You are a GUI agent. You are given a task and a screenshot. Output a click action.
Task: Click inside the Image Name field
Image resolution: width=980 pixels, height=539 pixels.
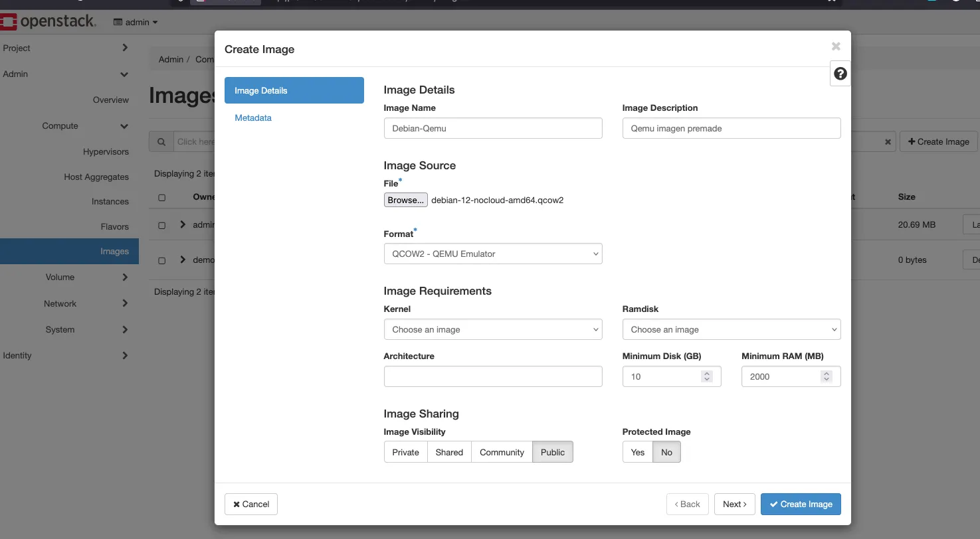[492, 128]
